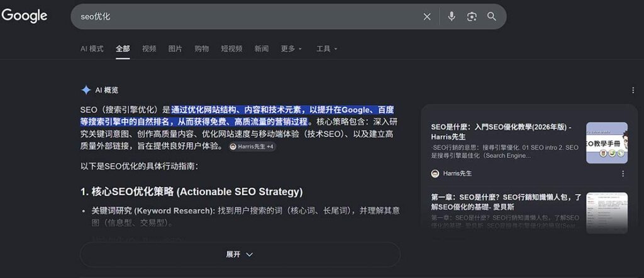The image size is (644, 278).
Task: Start voice search with microphone icon
Action: [452, 16]
